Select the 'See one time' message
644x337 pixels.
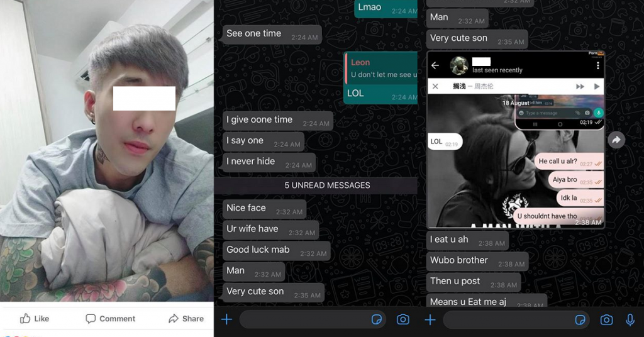[272, 35]
